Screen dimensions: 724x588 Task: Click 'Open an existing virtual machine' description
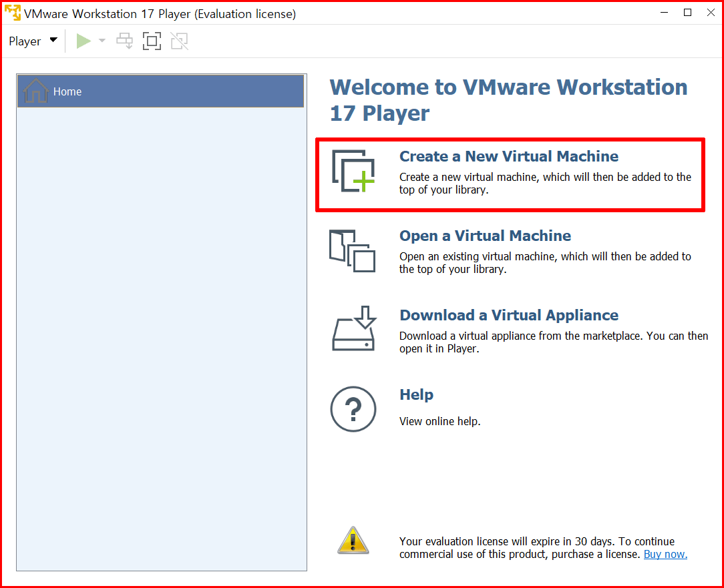pyautogui.click(x=545, y=262)
